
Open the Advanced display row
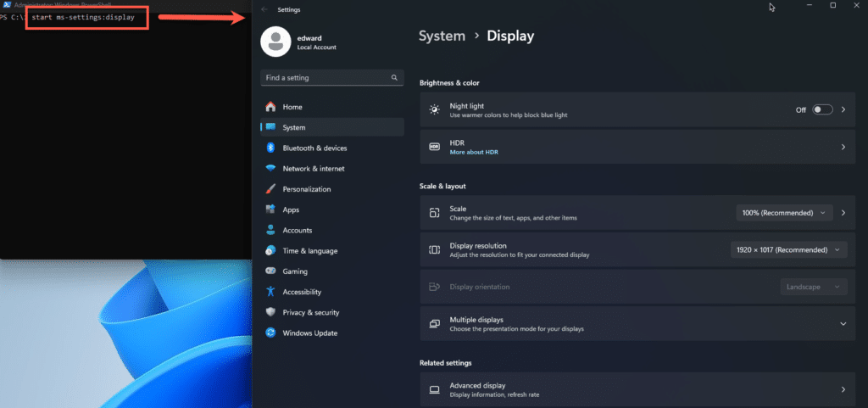pyautogui.click(x=637, y=389)
